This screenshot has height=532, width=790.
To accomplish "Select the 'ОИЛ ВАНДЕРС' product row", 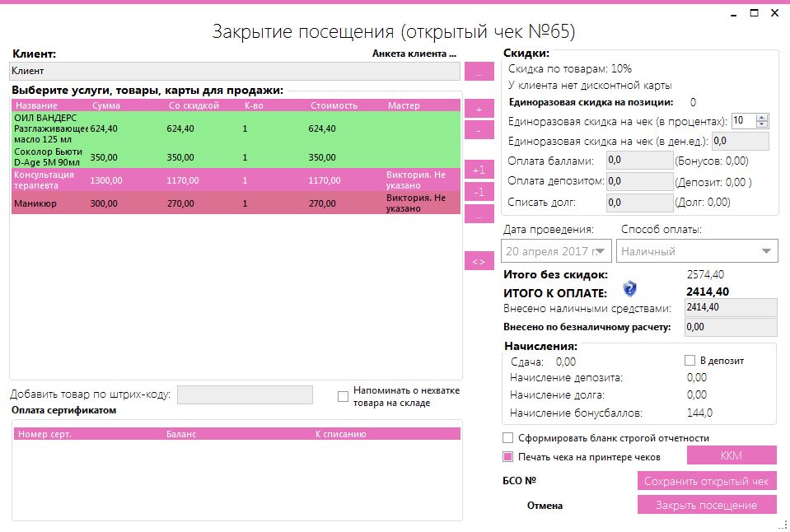I will tap(236, 128).
